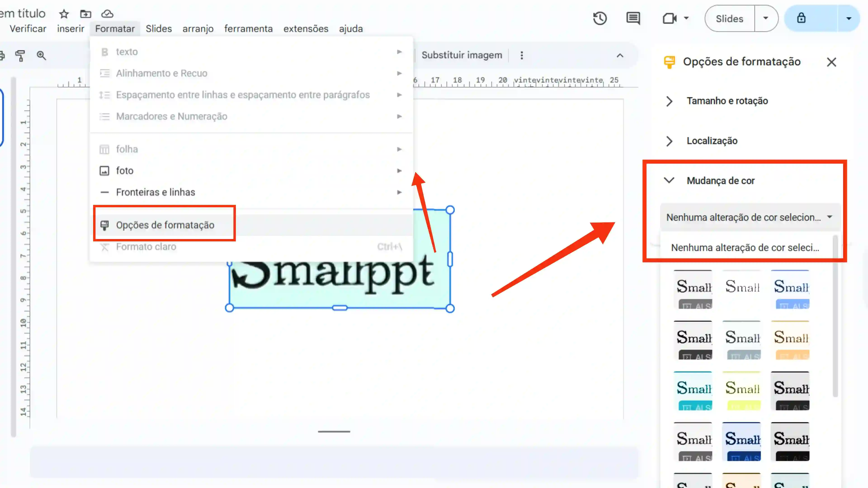
Task: Start a Meet video call
Action: (670, 19)
